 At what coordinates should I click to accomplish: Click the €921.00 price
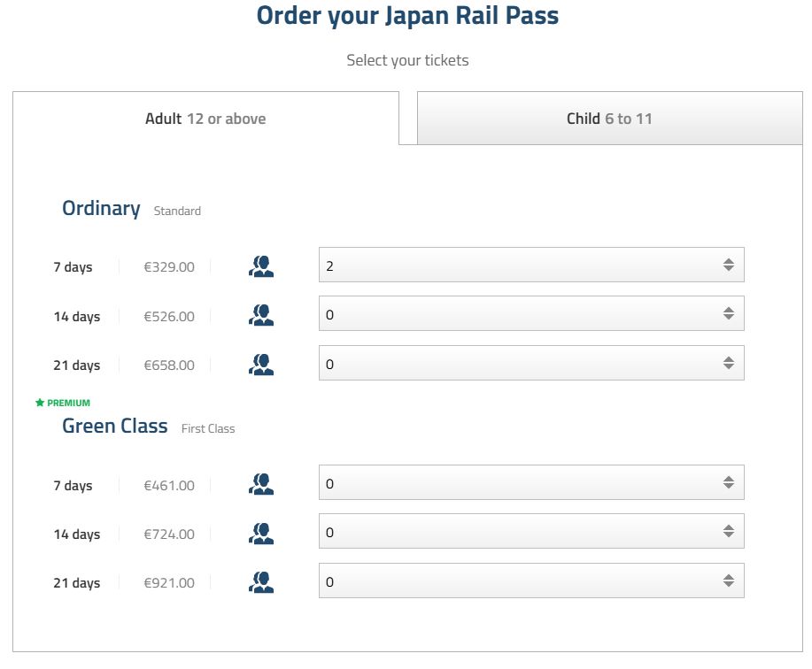(x=169, y=583)
